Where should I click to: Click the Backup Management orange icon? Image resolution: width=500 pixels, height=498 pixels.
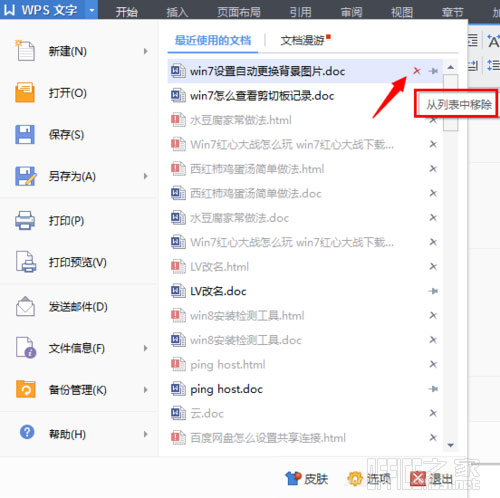point(25,389)
